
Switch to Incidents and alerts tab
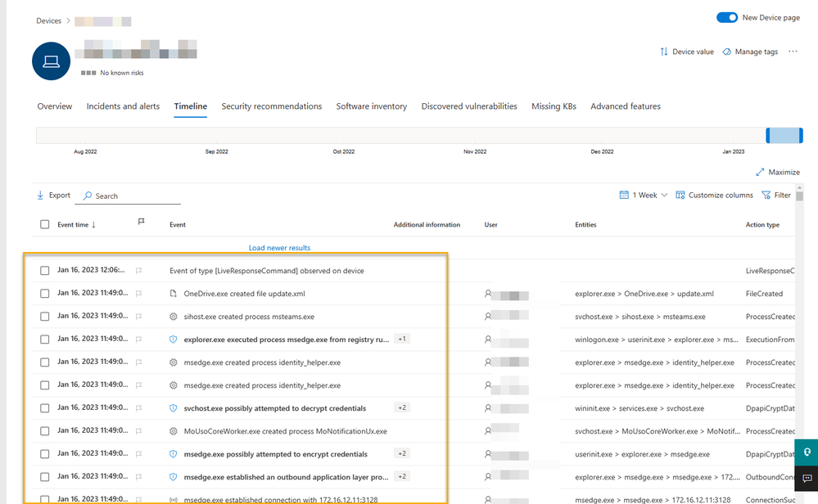tap(123, 106)
